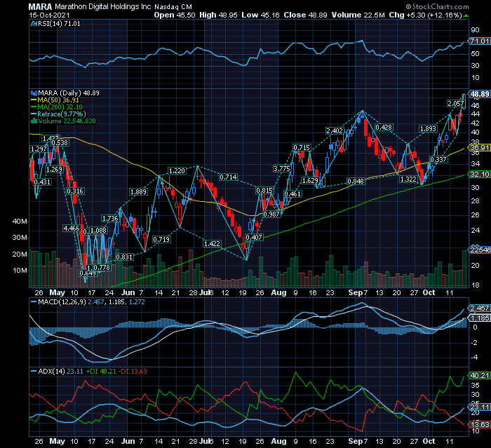Click the 0.831 retracement label
The height and width of the screenshot is (448, 491).
click(124, 257)
